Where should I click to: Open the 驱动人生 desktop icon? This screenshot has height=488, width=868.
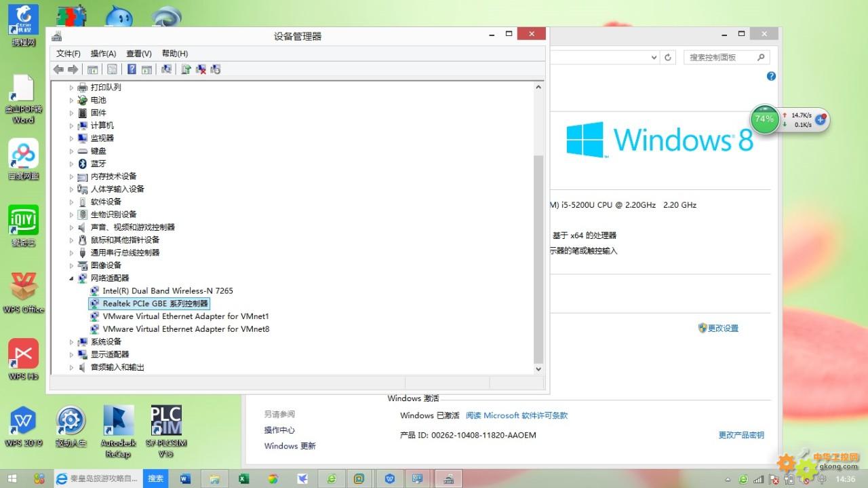[x=71, y=426]
